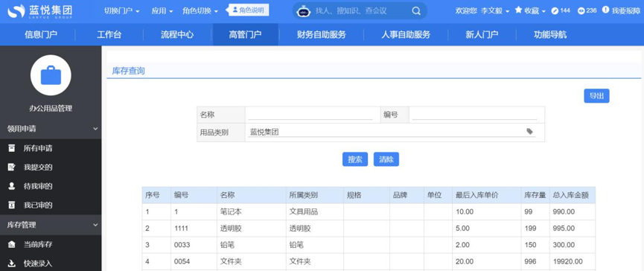Open 快速录入 in the sidebar
This screenshot has height=271, width=644.
[38, 264]
